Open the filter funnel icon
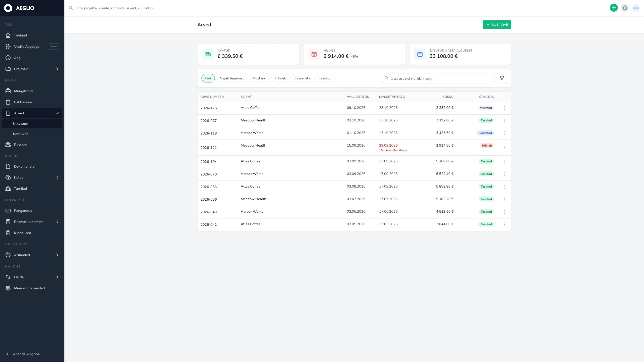Viewport: 644px width, 362px height. coord(502,78)
